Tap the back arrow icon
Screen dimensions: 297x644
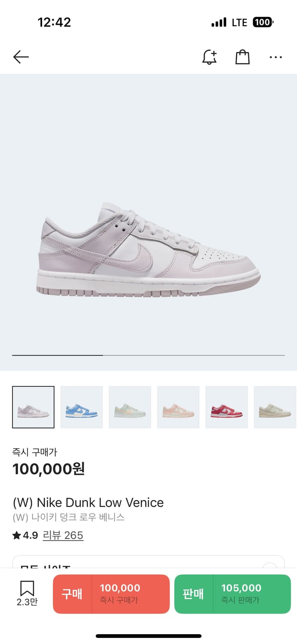pos(21,57)
